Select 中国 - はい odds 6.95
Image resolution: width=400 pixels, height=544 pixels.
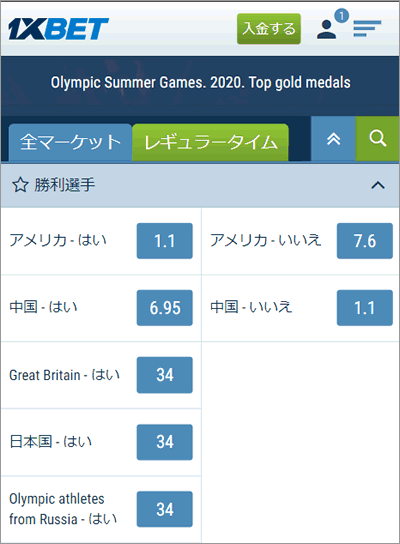coord(164,308)
